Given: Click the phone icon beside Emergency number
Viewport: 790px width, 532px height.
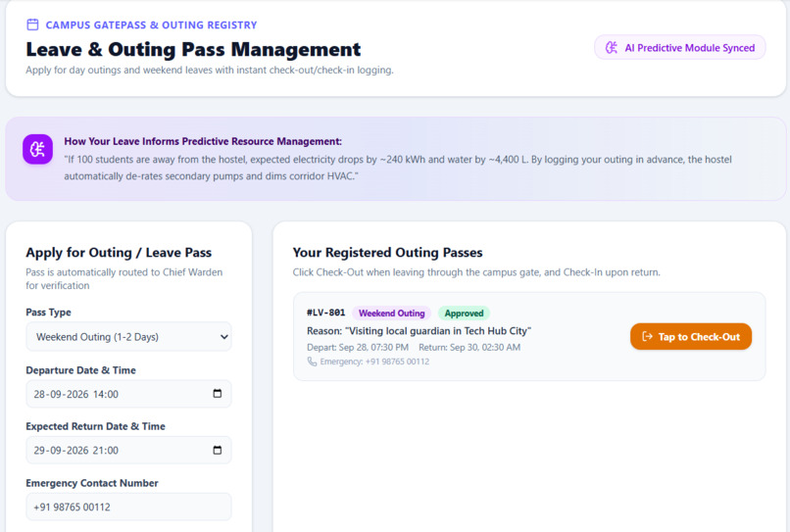Looking at the screenshot, I should click(x=312, y=362).
